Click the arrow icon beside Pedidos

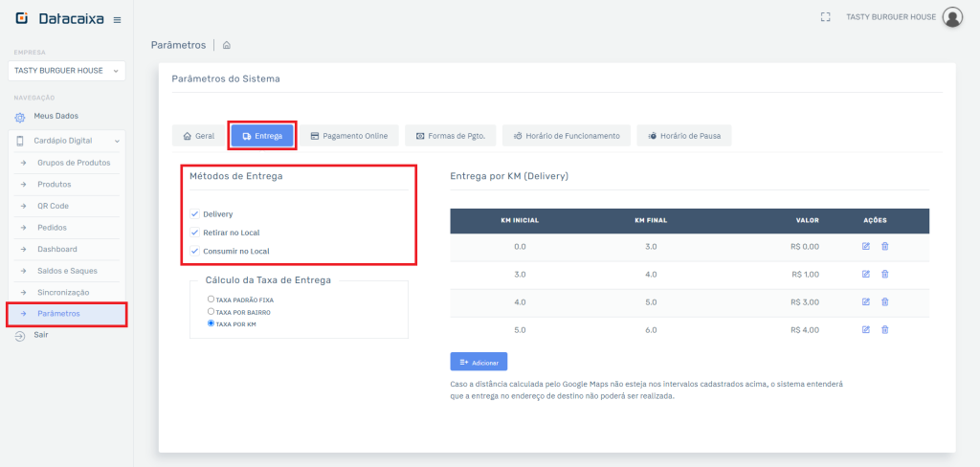pyautogui.click(x=23, y=228)
